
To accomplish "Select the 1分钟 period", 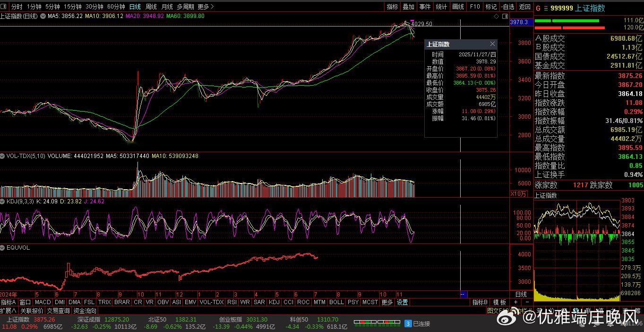I will click(x=34, y=7).
